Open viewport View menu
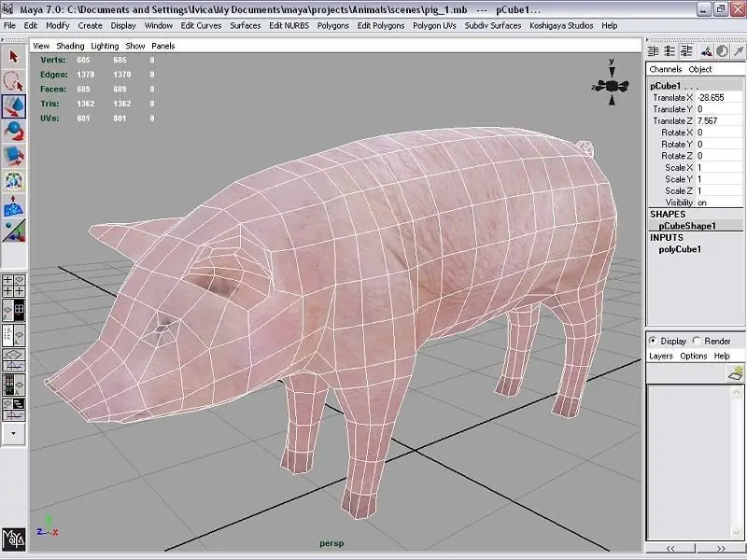This screenshot has height=560, width=747. click(x=41, y=46)
